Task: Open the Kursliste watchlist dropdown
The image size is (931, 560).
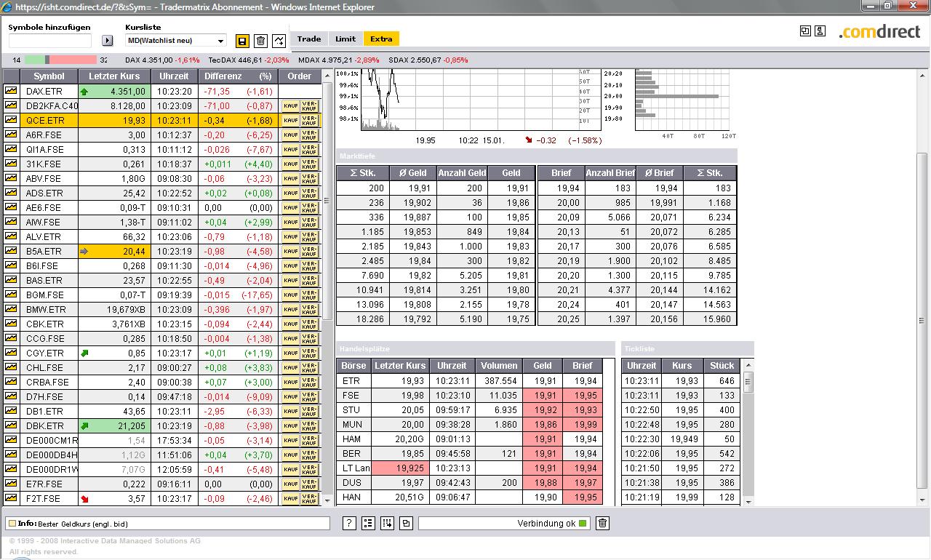Action: (176, 41)
